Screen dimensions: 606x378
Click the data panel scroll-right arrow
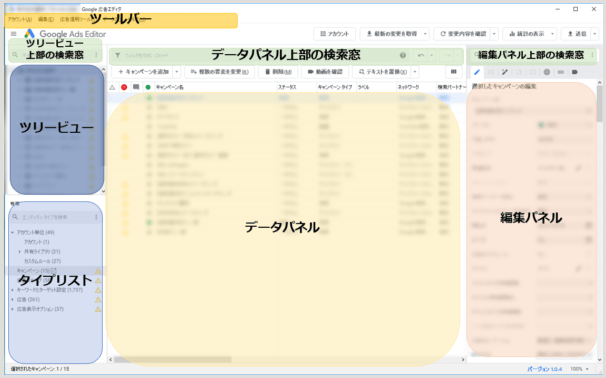pyautogui.click(x=463, y=359)
